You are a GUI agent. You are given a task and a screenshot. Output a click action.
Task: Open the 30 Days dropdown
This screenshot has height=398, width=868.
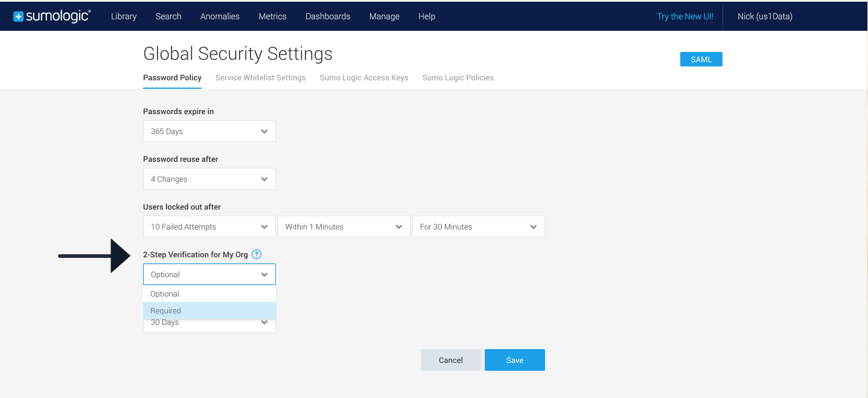(209, 326)
